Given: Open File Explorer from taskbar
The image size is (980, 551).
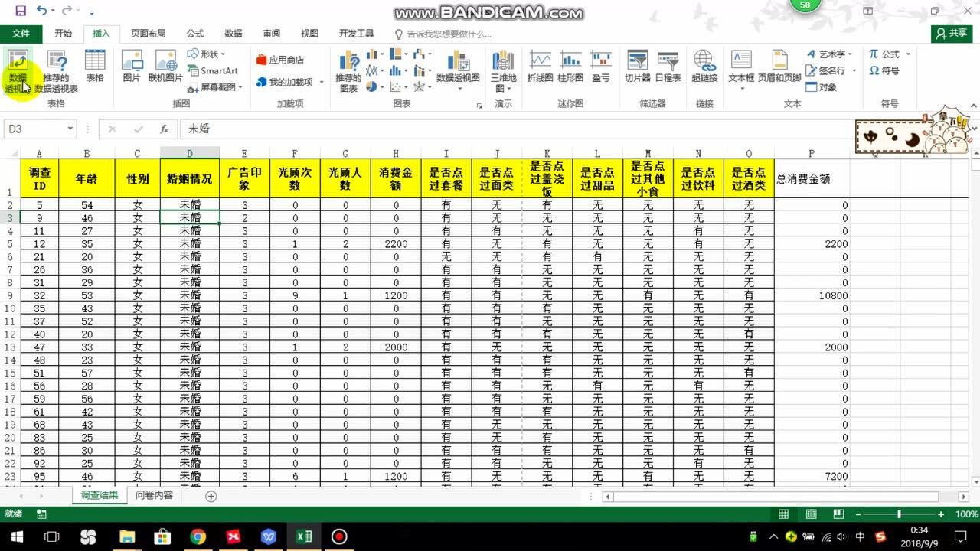Looking at the screenshot, I should point(127,536).
